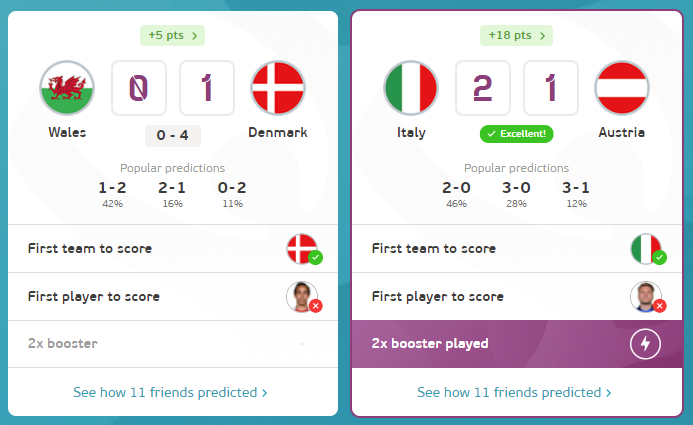Select the popular prediction 2-0 at 46%
Image resolution: width=693 pixels, height=425 pixels.
point(456,194)
